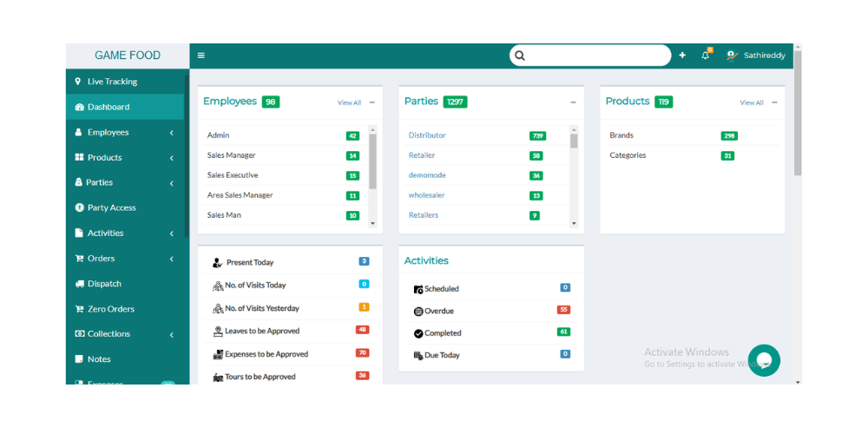This screenshot has width=868, height=434.
Task: Expand the Employees sidebar submenu chevron
Action: coord(172,133)
